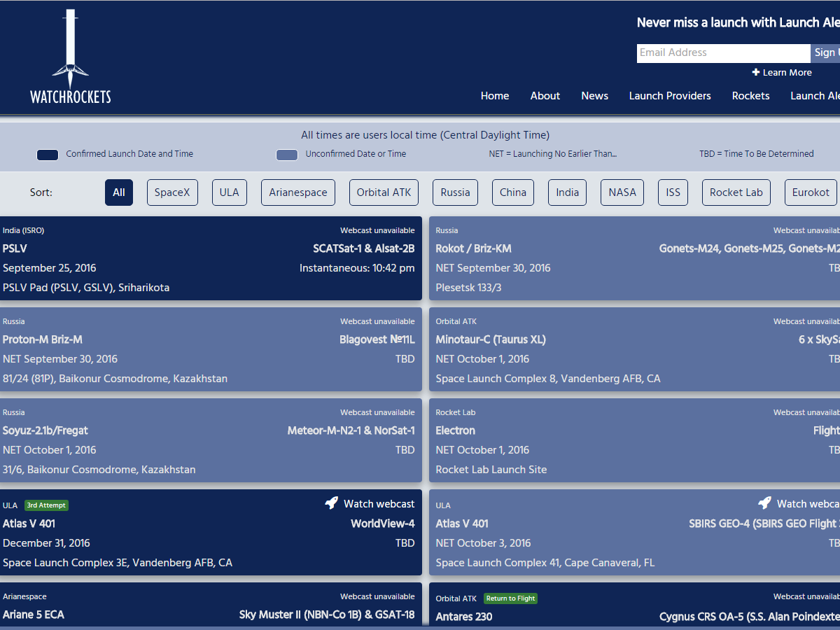Open the PSLV launch title

(15, 248)
